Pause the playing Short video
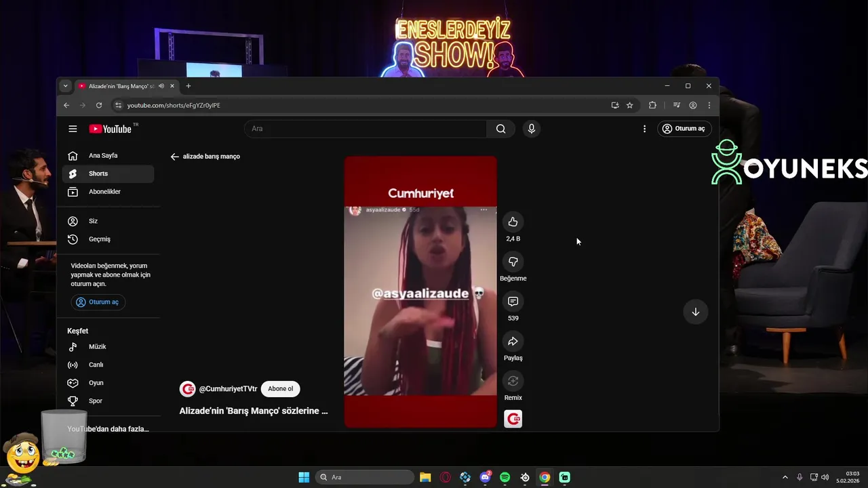The height and width of the screenshot is (488, 868). pyautogui.click(x=420, y=292)
